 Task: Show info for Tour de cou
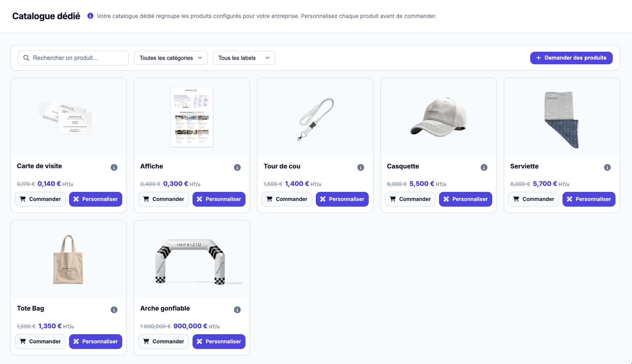361,167
